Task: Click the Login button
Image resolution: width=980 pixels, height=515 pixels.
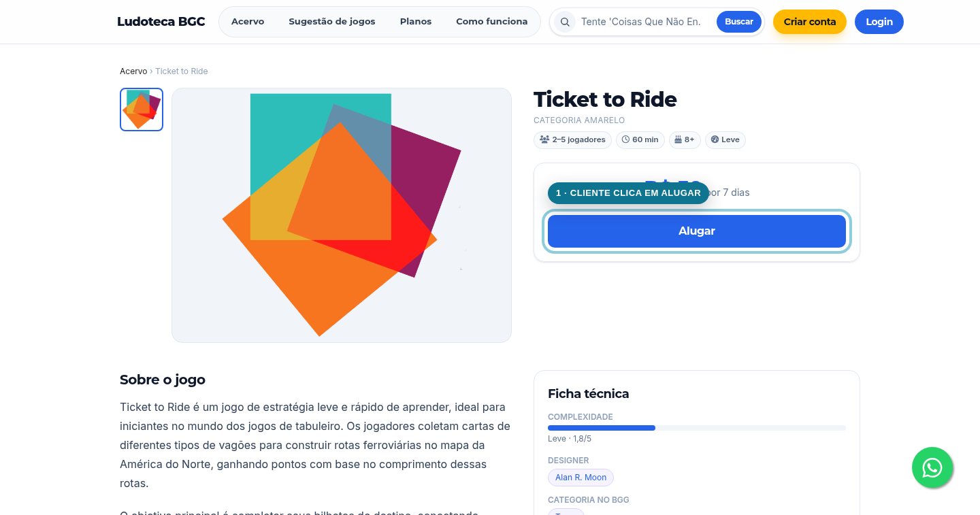Action: click(879, 22)
